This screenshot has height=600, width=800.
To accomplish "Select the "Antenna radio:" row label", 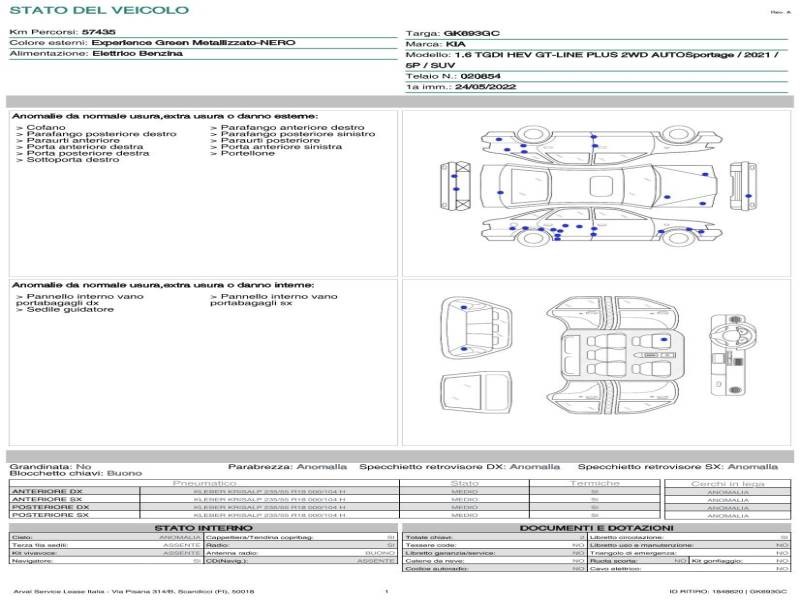I will click(232, 553).
